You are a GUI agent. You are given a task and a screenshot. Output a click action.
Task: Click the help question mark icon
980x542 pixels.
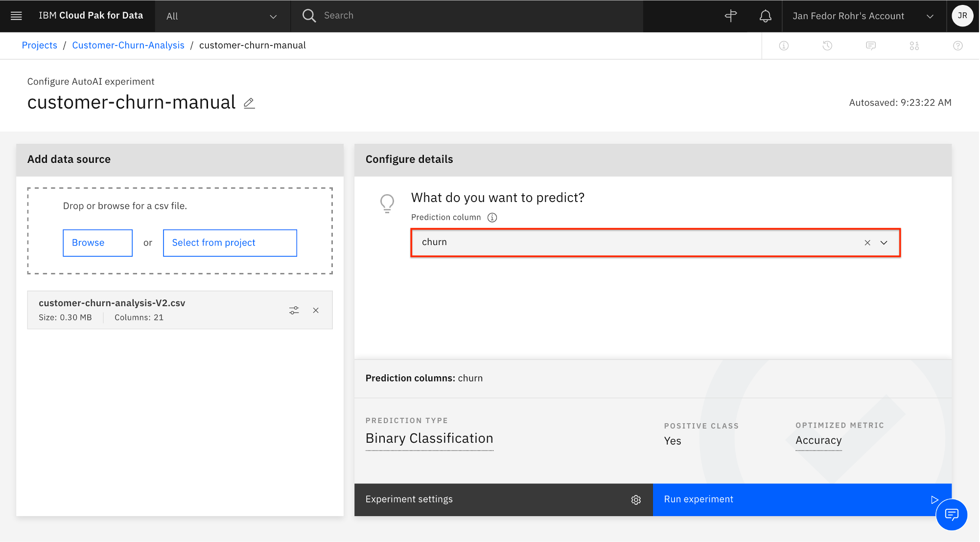pyautogui.click(x=958, y=45)
